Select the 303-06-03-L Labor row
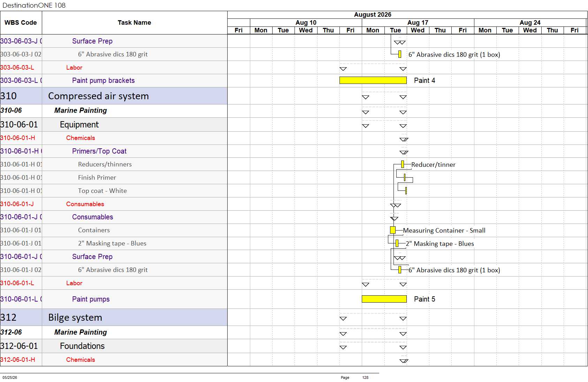This screenshot has height=382, width=588. coord(114,68)
